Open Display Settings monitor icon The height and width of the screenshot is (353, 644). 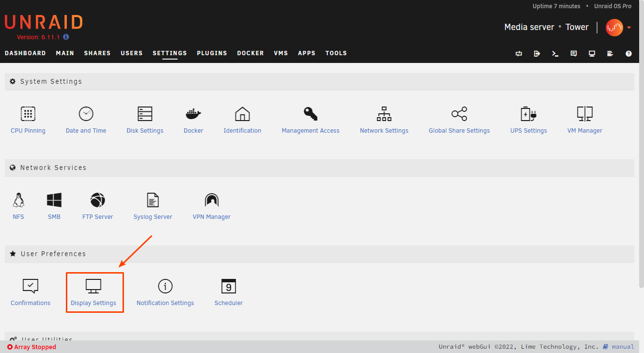pos(93,286)
